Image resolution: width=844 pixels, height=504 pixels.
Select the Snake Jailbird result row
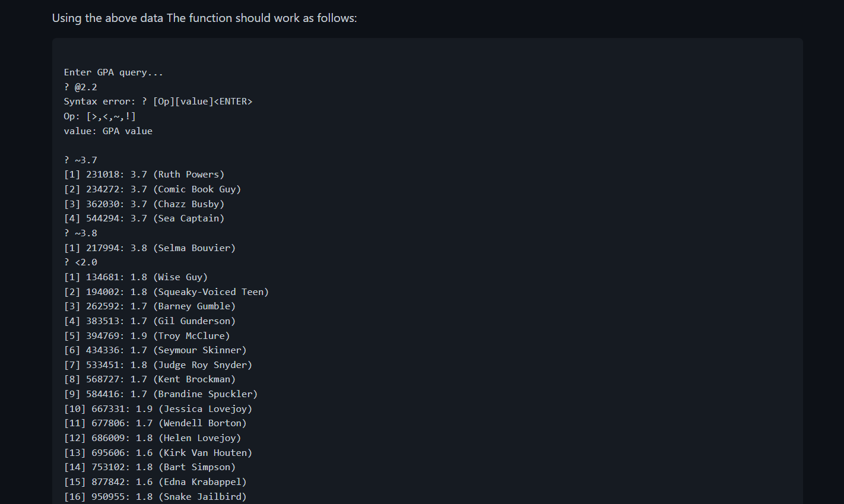coord(156,496)
